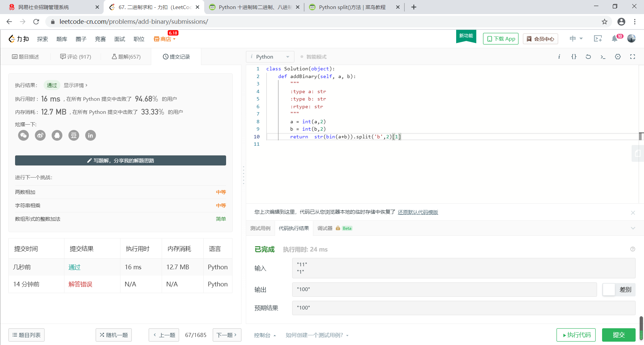Open 题目列表 problem list
The height and width of the screenshot is (345, 644).
(x=26, y=335)
